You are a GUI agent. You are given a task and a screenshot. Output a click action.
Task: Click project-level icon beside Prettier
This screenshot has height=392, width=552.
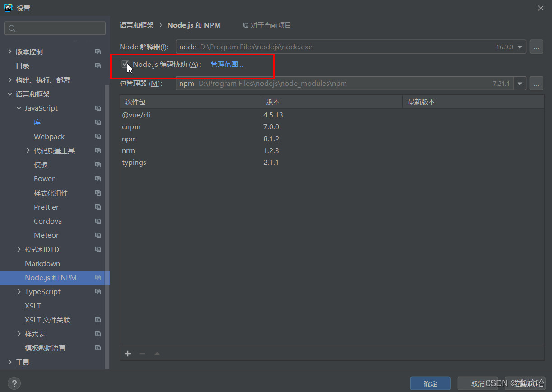pyautogui.click(x=98, y=207)
